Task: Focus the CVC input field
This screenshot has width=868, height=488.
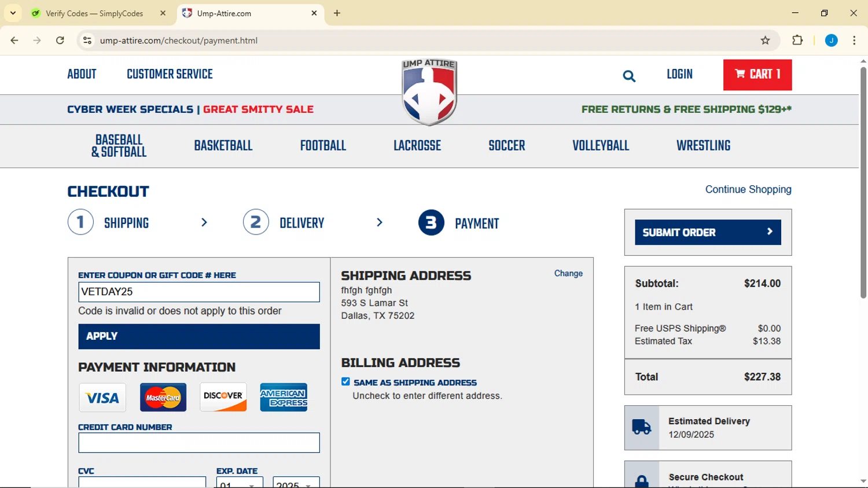Action: coord(142,482)
